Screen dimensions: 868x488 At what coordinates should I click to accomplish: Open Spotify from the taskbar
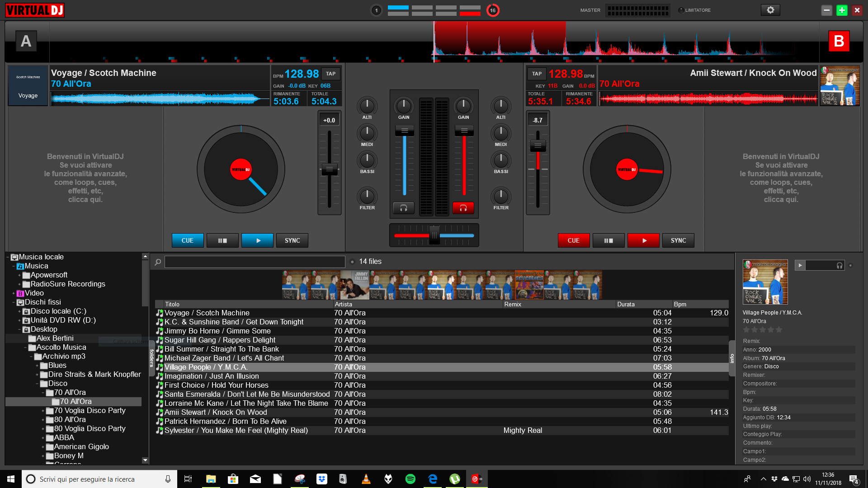(x=410, y=479)
